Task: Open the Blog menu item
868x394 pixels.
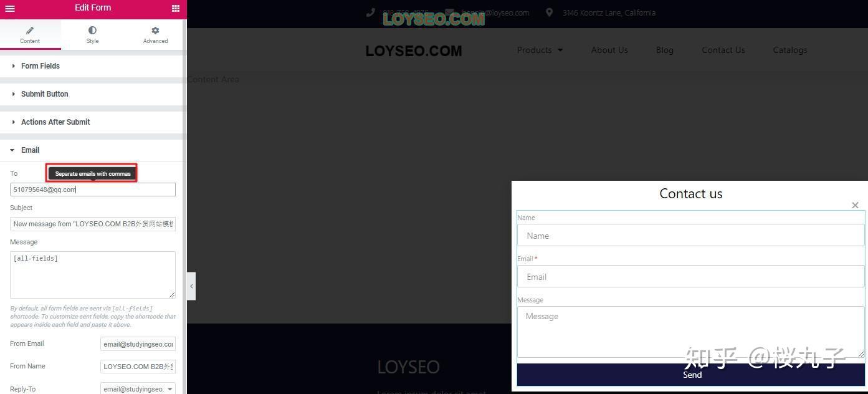Action: (665, 50)
